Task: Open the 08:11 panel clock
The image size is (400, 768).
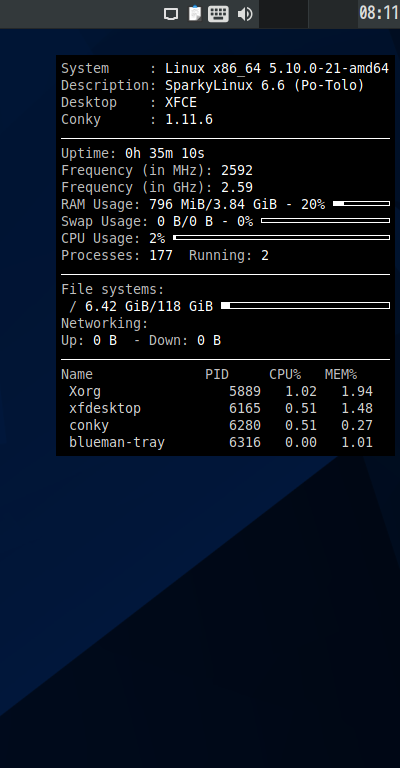Action: [379, 13]
